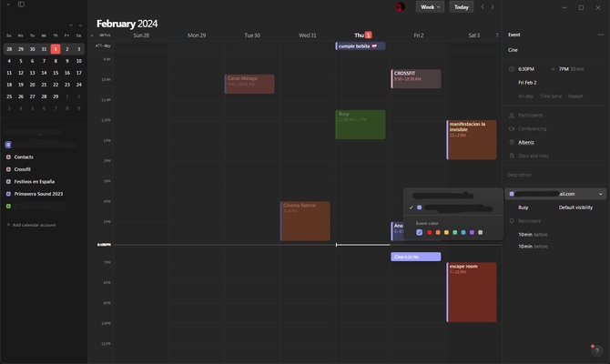
Task: Open the Busy event on Thursday
Action: tap(361, 125)
